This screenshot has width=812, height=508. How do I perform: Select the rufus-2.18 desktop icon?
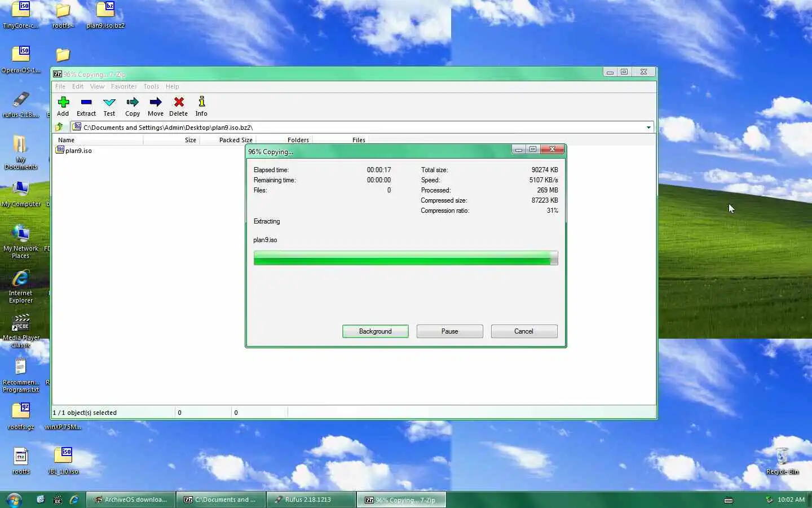(21, 104)
